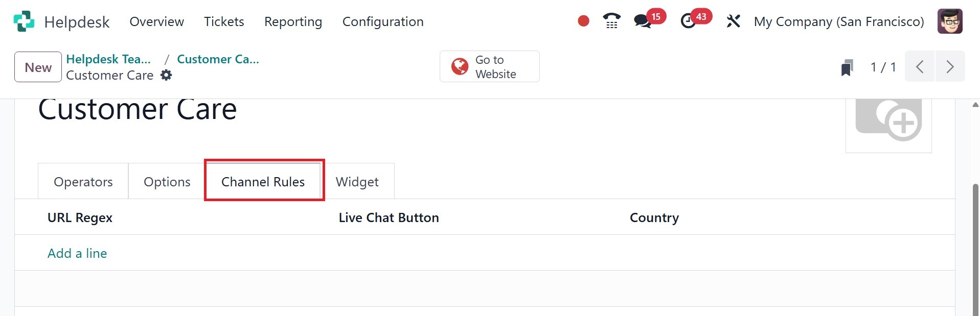Image resolution: width=980 pixels, height=316 pixels.
Task: Switch to the Widget tab
Action: pyautogui.click(x=357, y=182)
